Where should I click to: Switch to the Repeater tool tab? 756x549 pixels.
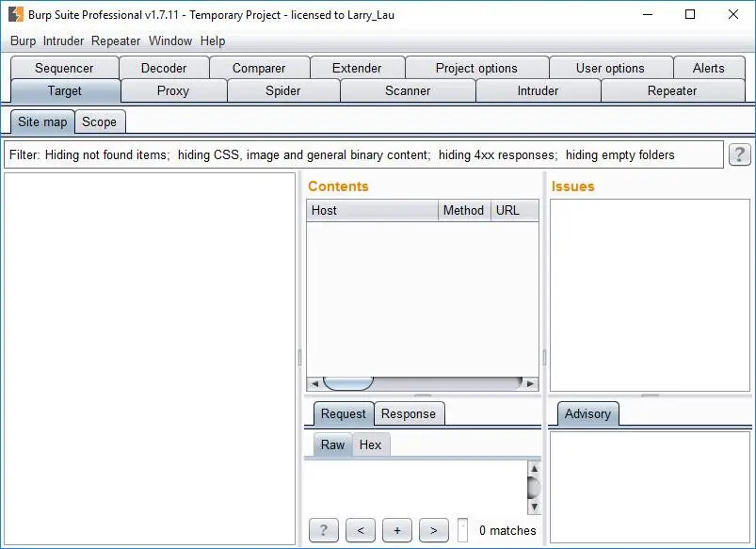672,90
